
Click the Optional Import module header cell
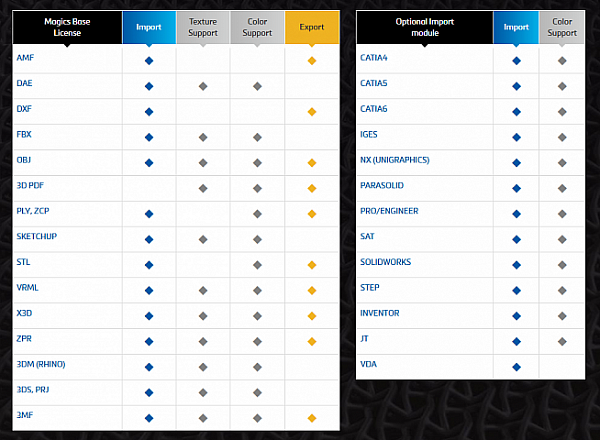(424, 27)
